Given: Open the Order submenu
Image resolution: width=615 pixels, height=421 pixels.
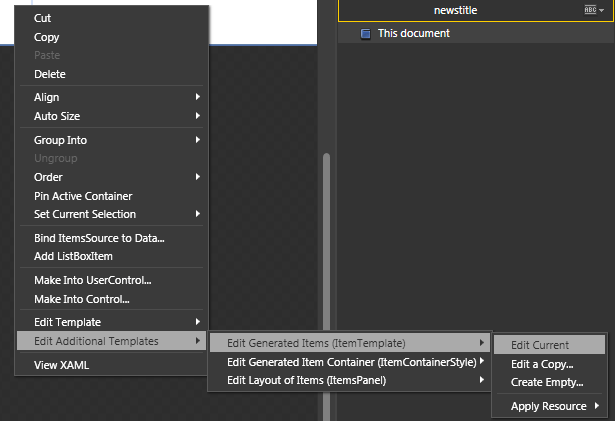Looking at the screenshot, I should 111,177.
